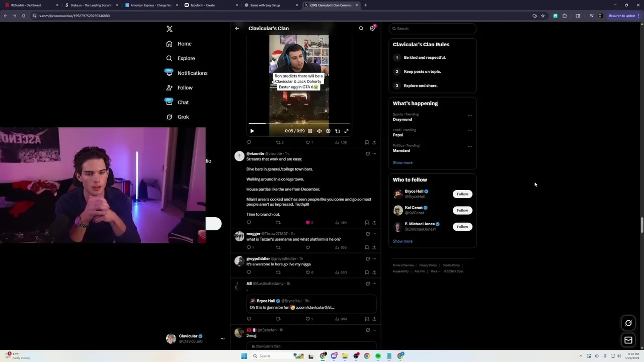The image size is (644, 362).
Task: Open Grok floating button
Action: 628,323
